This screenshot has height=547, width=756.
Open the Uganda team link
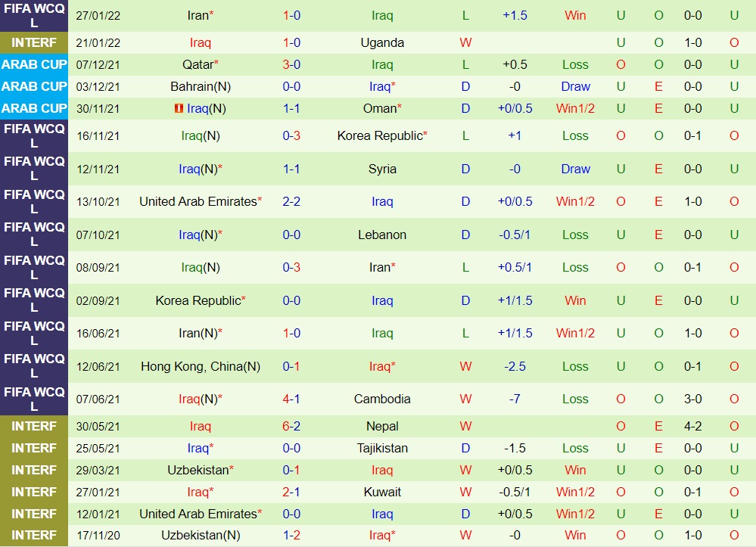[x=382, y=43]
